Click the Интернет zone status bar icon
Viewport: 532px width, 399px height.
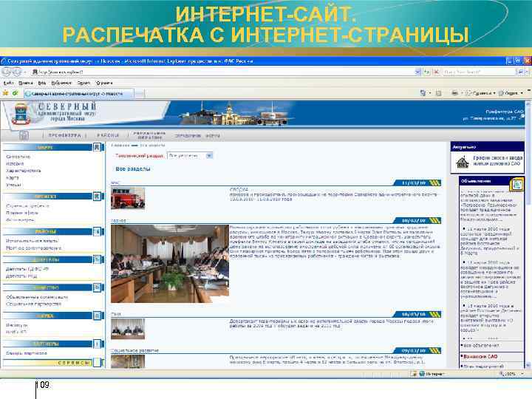click(x=422, y=374)
